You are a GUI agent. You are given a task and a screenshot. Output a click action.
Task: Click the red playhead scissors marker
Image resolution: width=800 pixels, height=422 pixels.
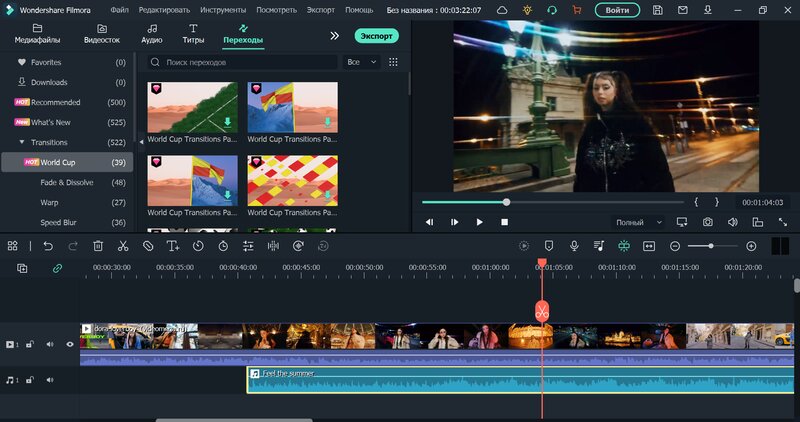[x=542, y=311]
